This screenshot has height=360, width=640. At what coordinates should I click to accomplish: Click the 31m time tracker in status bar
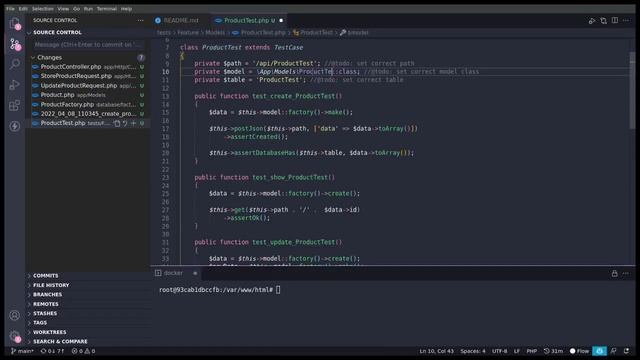click(553, 351)
